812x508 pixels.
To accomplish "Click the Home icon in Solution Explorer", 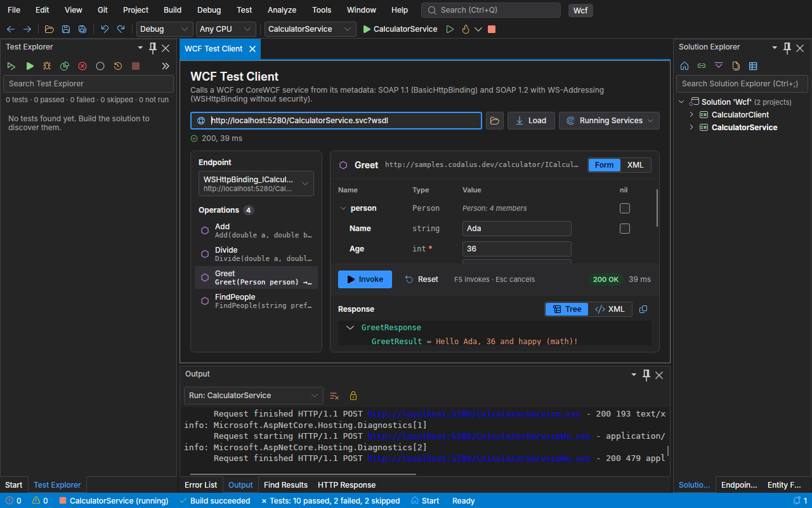I will pos(684,66).
